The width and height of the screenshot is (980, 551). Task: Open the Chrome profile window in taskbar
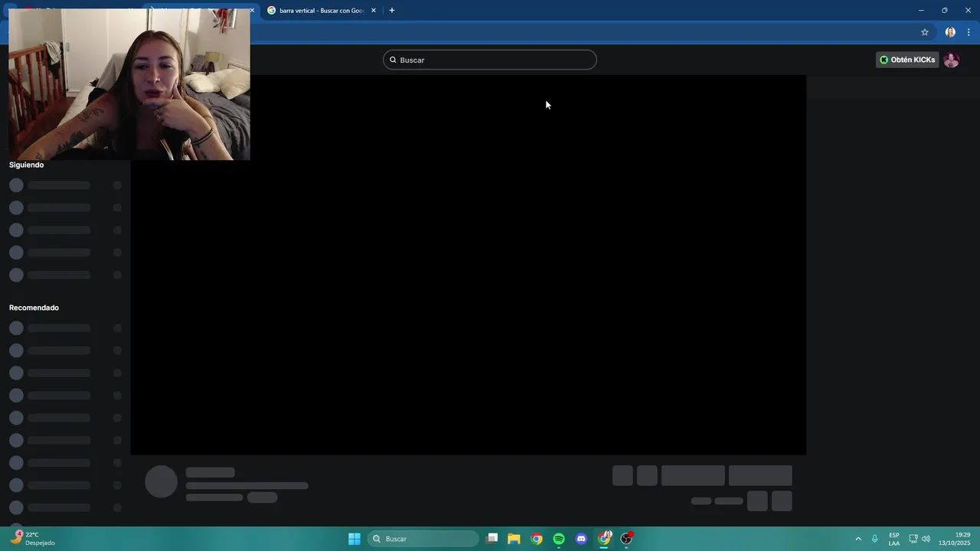coord(604,539)
